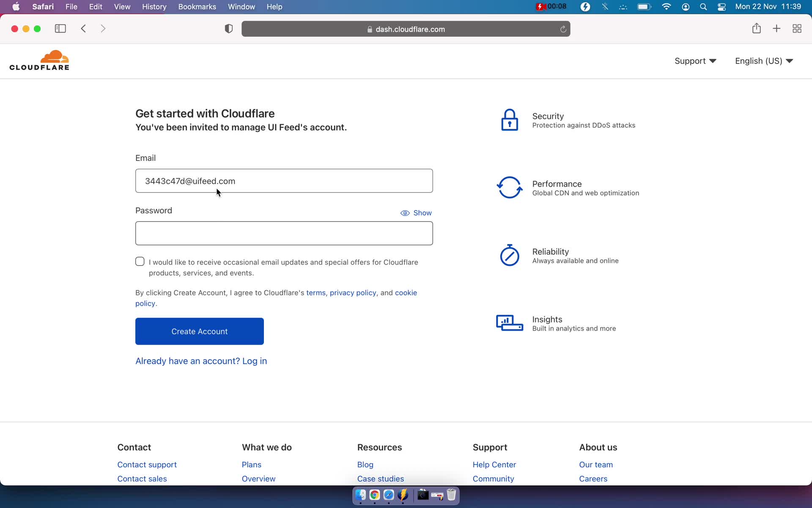Open the Help Center footer link
Image resolution: width=812 pixels, height=508 pixels.
point(494,465)
